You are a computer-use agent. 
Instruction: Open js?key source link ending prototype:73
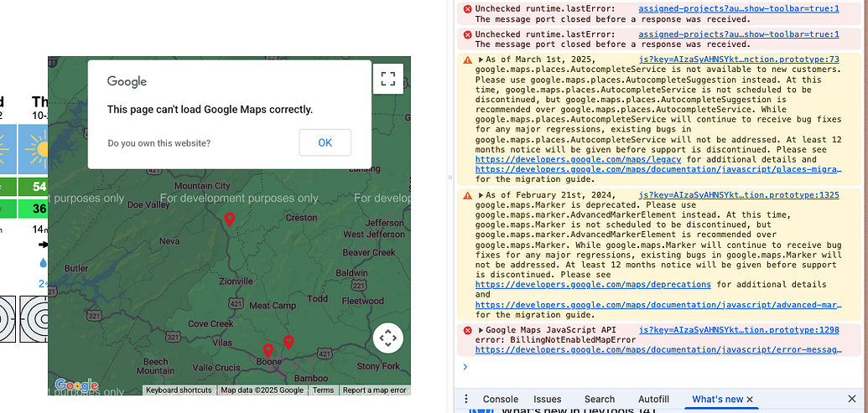(739, 59)
